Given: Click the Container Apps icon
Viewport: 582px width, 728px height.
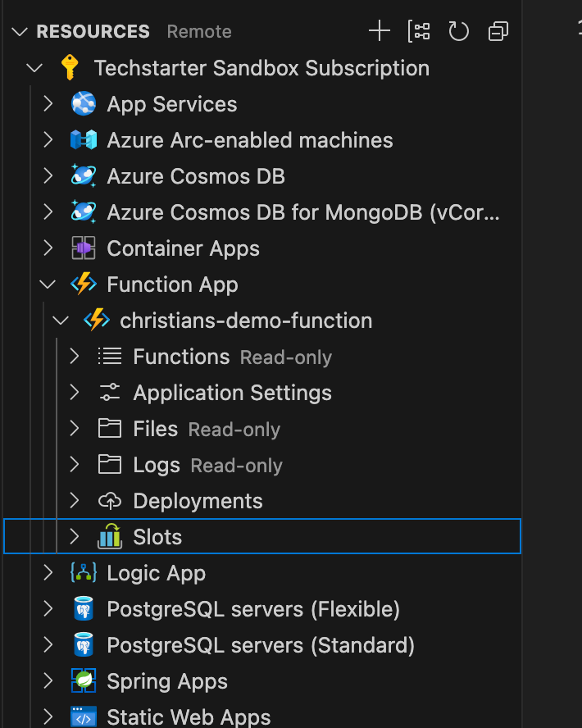Looking at the screenshot, I should tap(84, 248).
